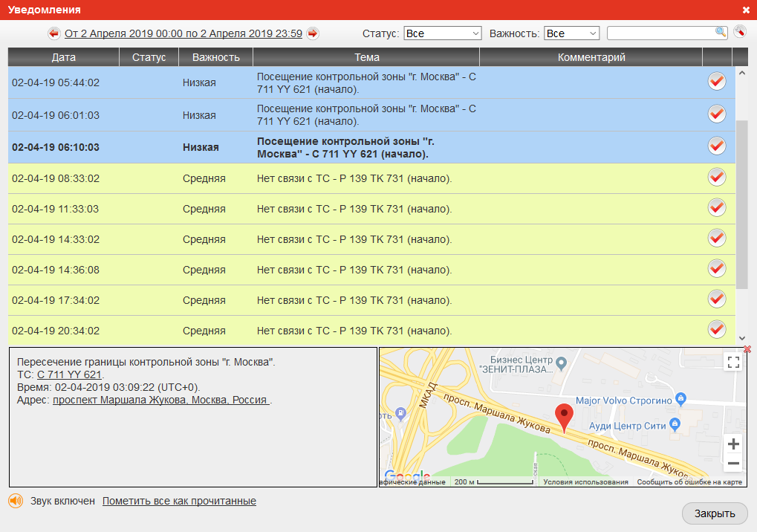Click Звук включен label
Viewport: 757px width, 532px height.
pos(62,501)
